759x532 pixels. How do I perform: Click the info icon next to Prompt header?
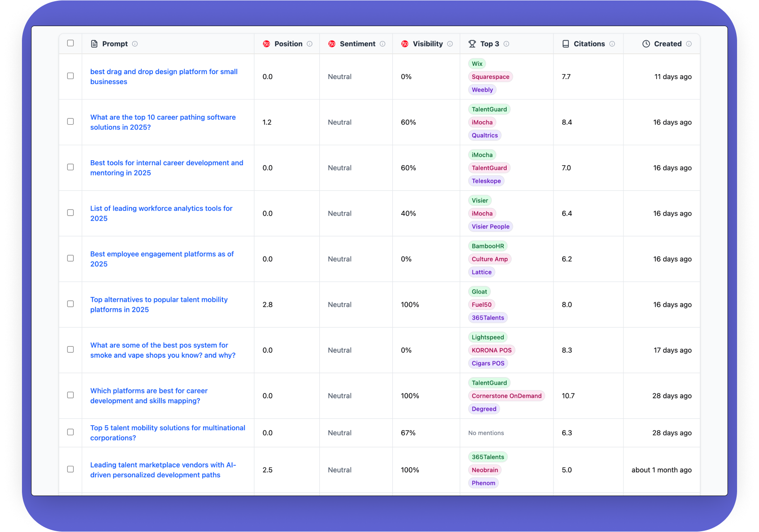[x=135, y=44]
